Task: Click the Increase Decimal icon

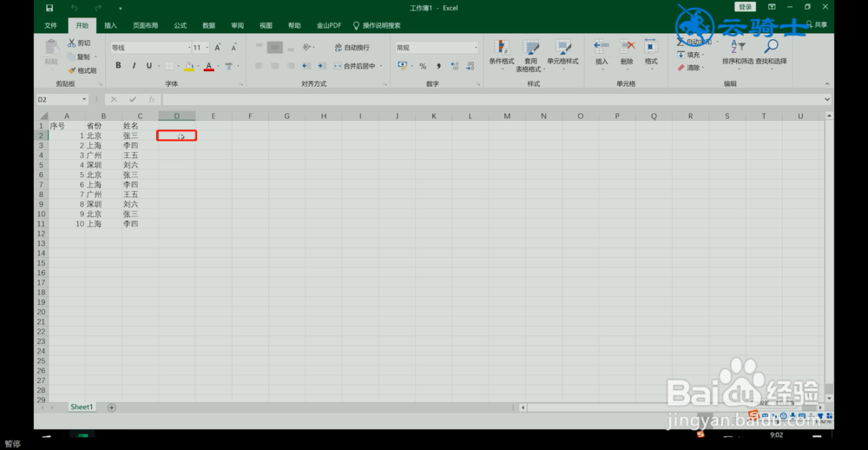Action: pos(455,66)
